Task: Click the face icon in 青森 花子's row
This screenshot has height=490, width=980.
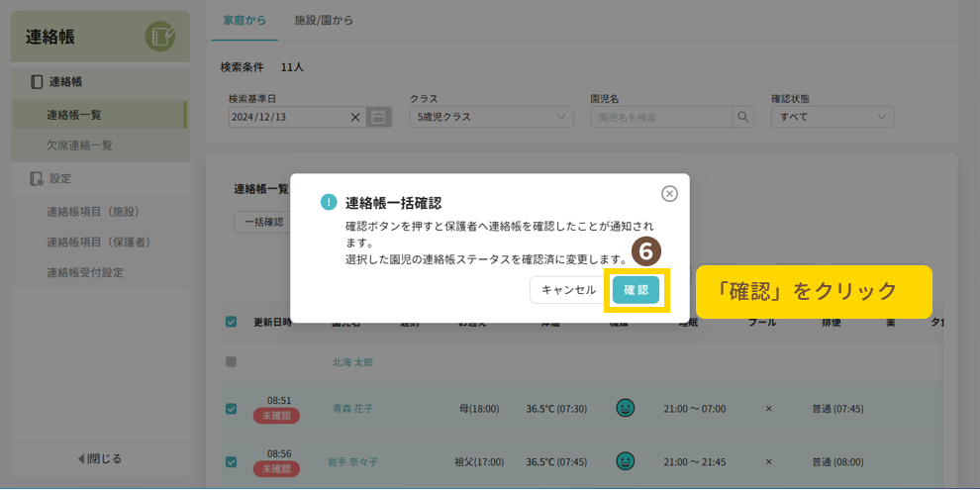Action: 625,408
